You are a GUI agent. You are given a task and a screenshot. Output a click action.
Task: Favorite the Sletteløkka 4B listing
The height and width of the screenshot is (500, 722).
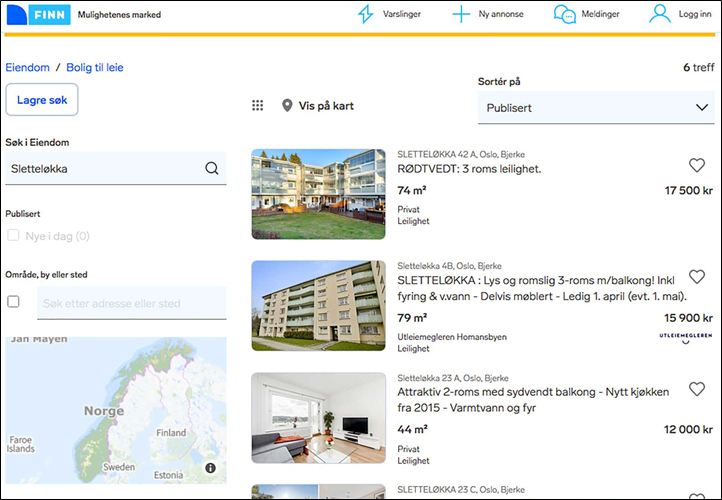coord(697,277)
